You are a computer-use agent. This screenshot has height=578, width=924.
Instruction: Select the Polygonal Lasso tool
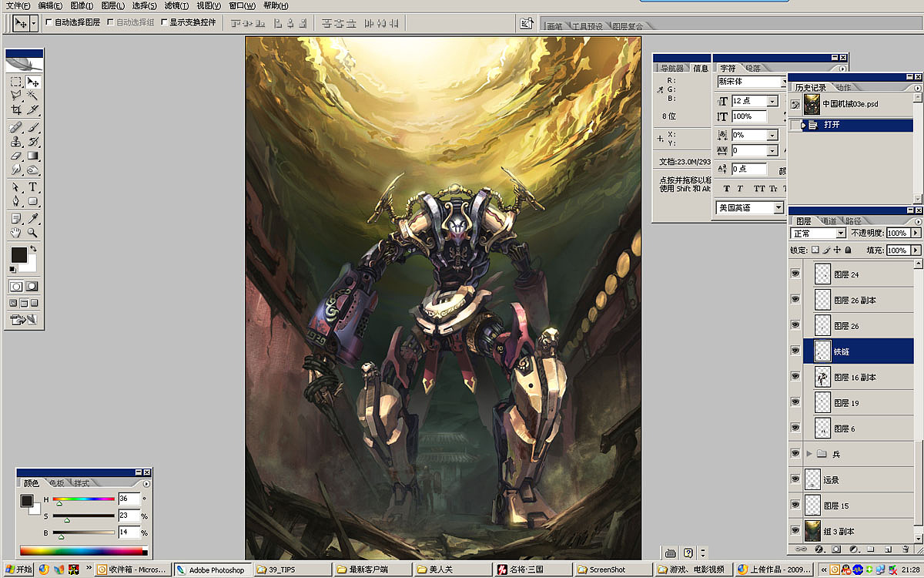15,96
